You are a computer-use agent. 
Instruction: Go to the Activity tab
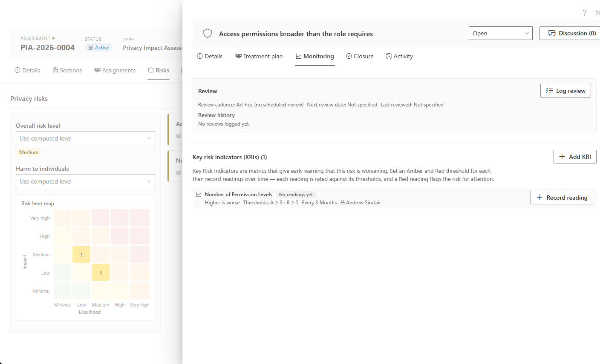(x=399, y=56)
